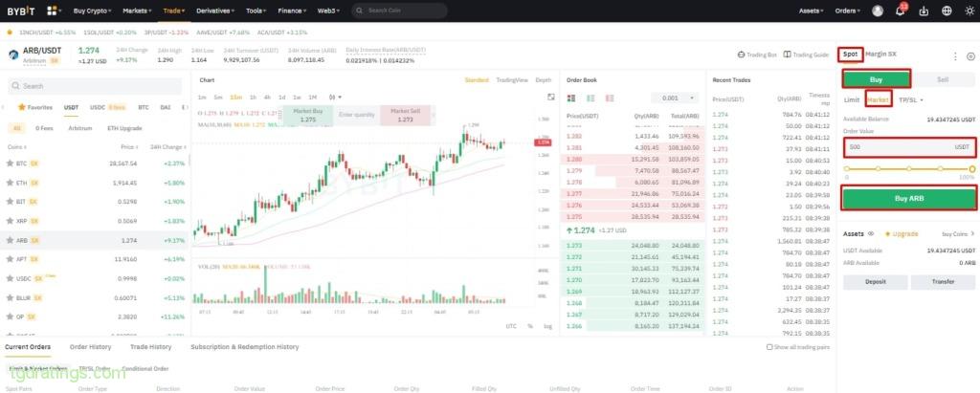This screenshot has height=393, width=980.
Task: Click the search magnifier in top bar
Action: coord(360,11)
